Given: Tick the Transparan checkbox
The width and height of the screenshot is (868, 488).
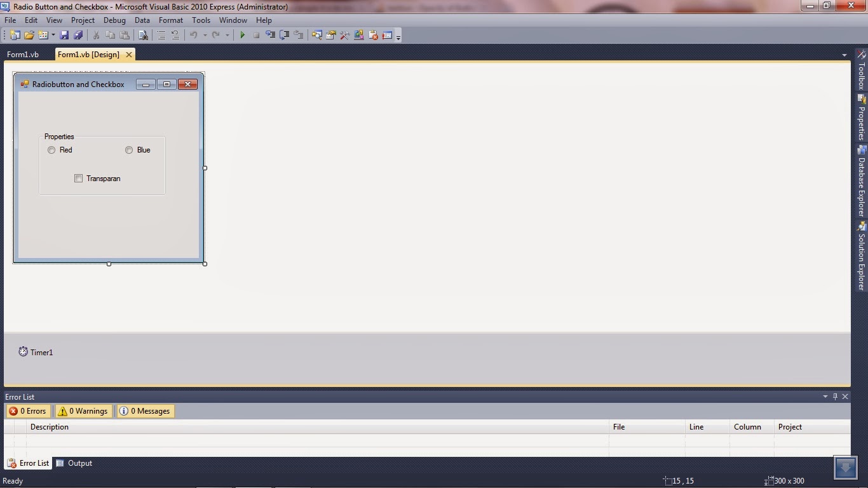Looking at the screenshot, I should (x=97, y=179).
